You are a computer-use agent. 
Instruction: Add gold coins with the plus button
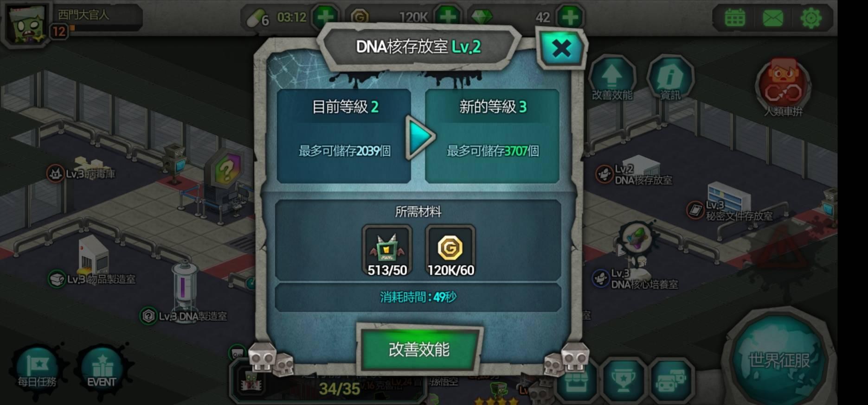point(448,17)
